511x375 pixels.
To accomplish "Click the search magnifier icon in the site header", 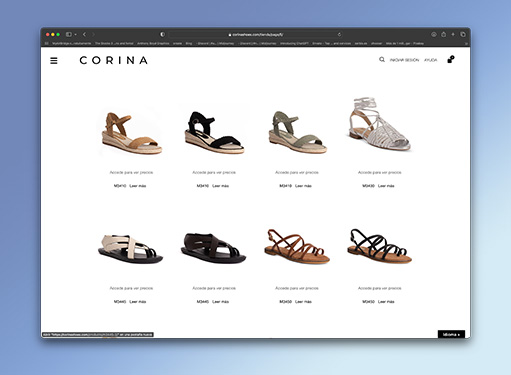I will coord(382,60).
